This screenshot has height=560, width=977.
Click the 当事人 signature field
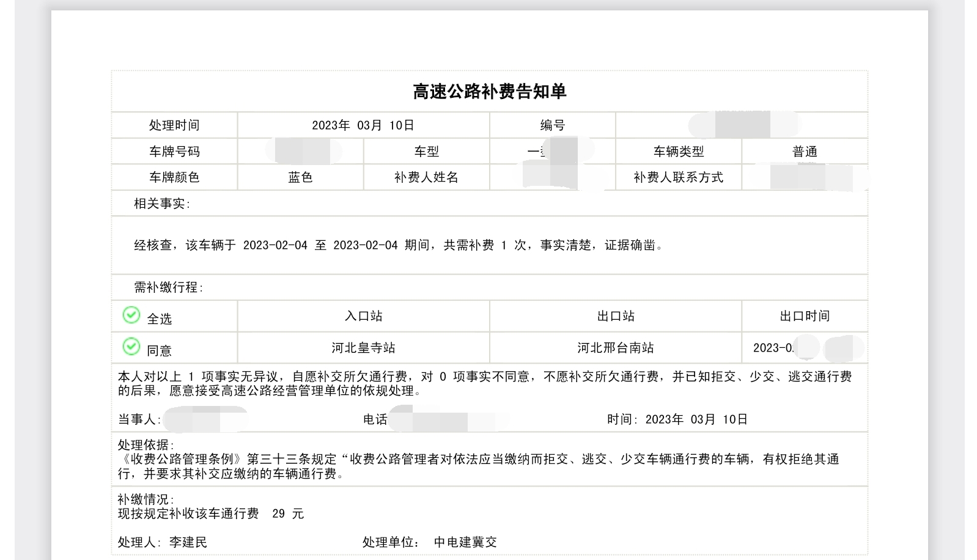coord(205,419)
